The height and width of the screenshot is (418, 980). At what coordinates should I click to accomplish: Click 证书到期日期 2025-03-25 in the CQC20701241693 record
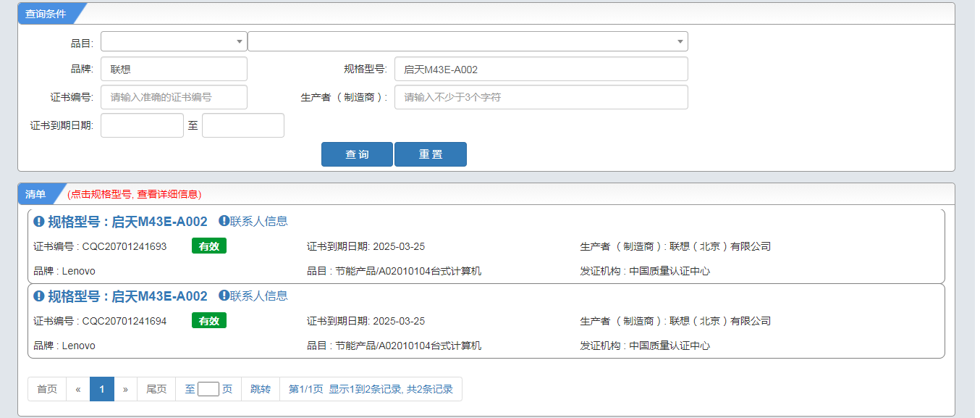coord(366,246)
